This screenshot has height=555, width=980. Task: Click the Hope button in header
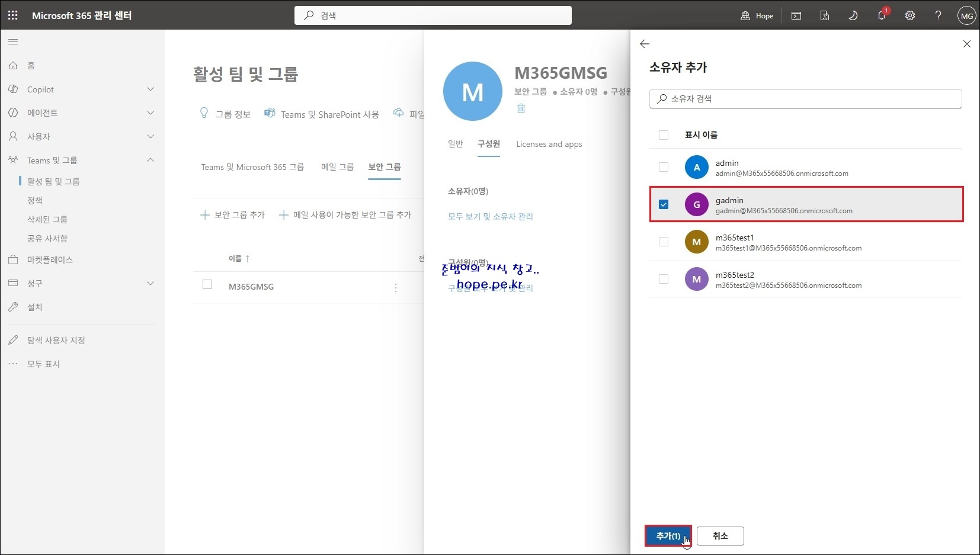(757, 15)
